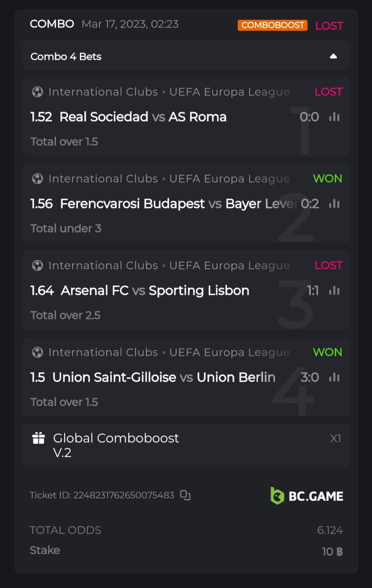Image resolution: width=372 pixels, height=588 pixels.
Task: Click the BC.GAME logo
Action: coord(307,496)
